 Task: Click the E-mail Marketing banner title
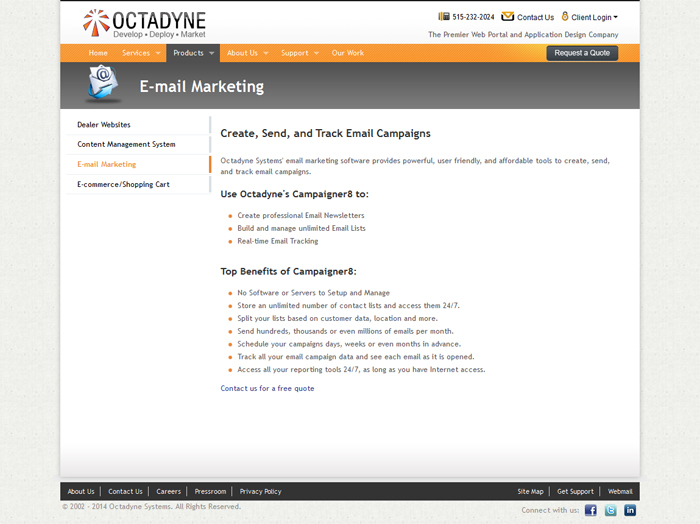[x=202, y=87]
